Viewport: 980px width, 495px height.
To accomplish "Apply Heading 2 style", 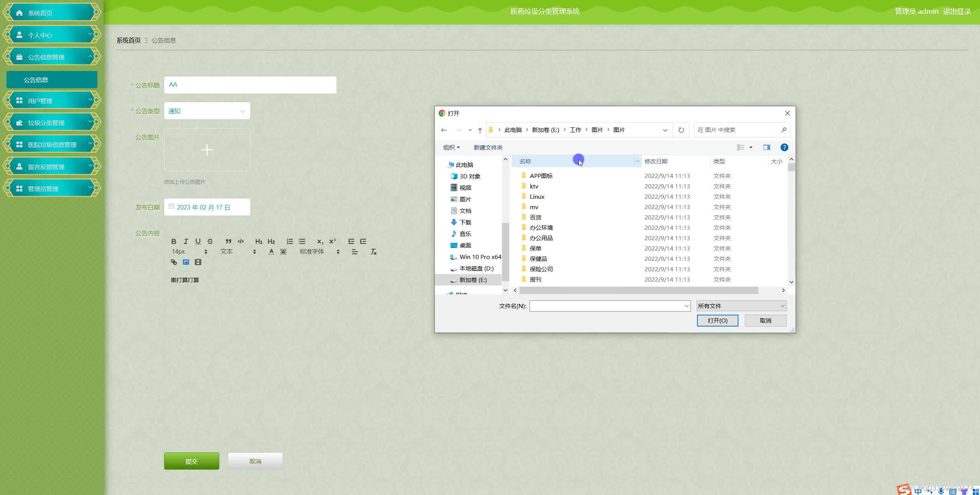I will [271, 241].
